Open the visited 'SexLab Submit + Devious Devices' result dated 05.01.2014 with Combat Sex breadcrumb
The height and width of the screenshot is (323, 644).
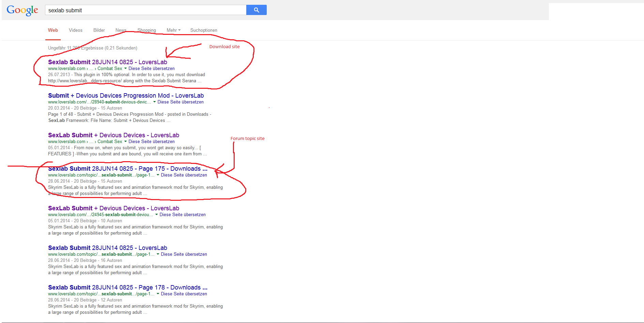coord(114,135)
